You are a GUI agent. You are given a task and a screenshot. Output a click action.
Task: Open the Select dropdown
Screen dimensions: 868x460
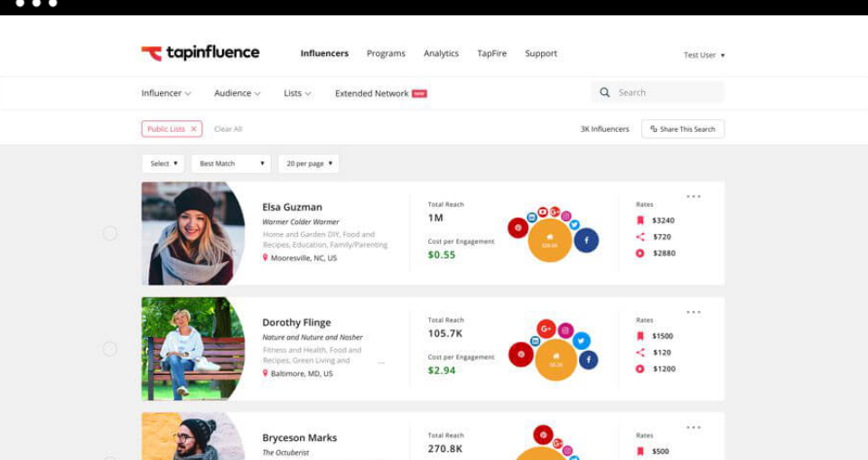click(x=163, y=164)
